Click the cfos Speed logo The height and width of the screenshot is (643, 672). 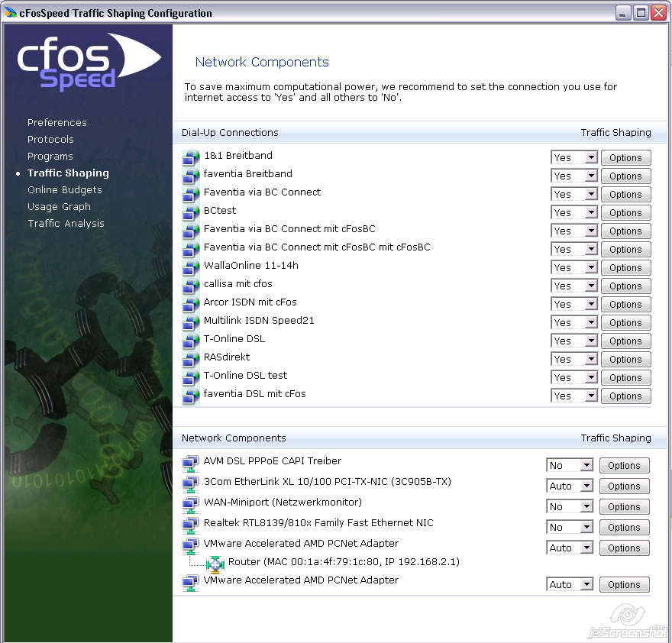pyautogui.click(x=89, y=61)
